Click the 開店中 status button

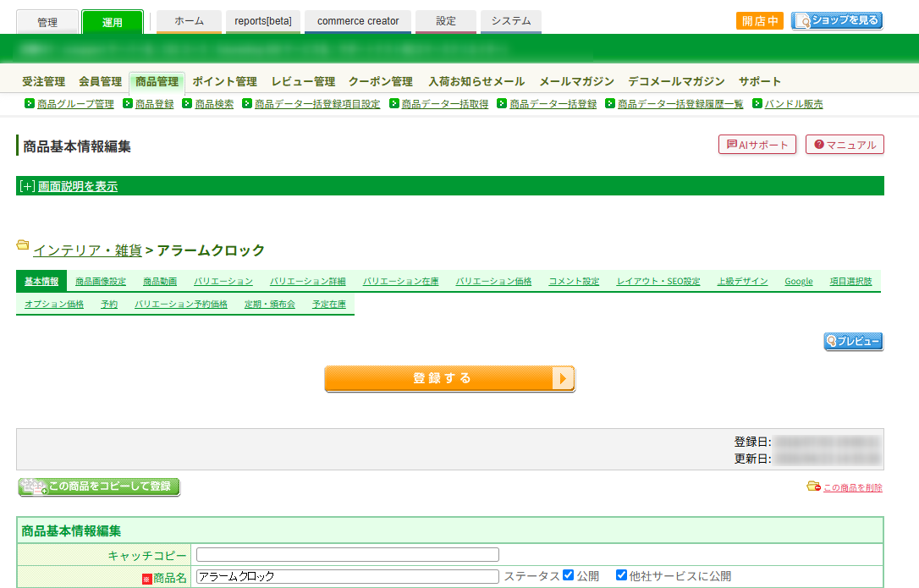(x=760, y=21)
